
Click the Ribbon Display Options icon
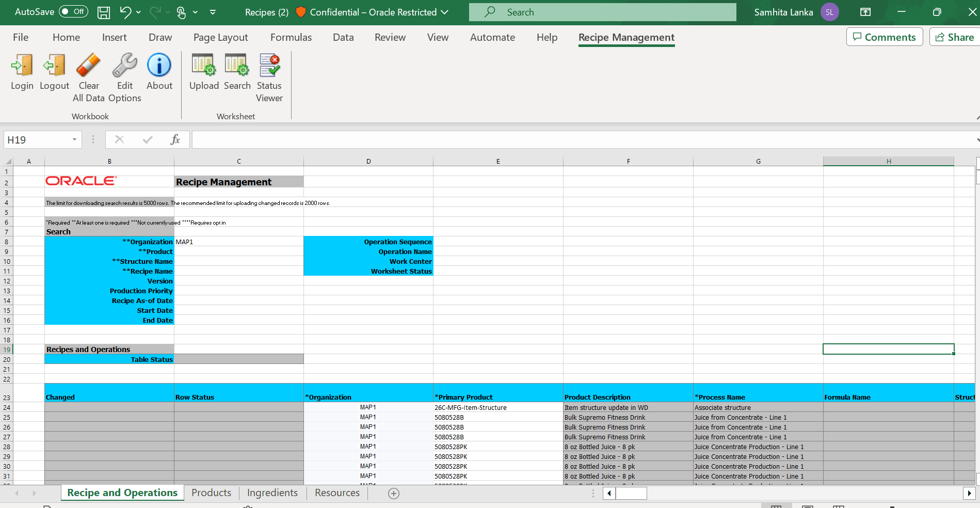(x=865, y=12)
